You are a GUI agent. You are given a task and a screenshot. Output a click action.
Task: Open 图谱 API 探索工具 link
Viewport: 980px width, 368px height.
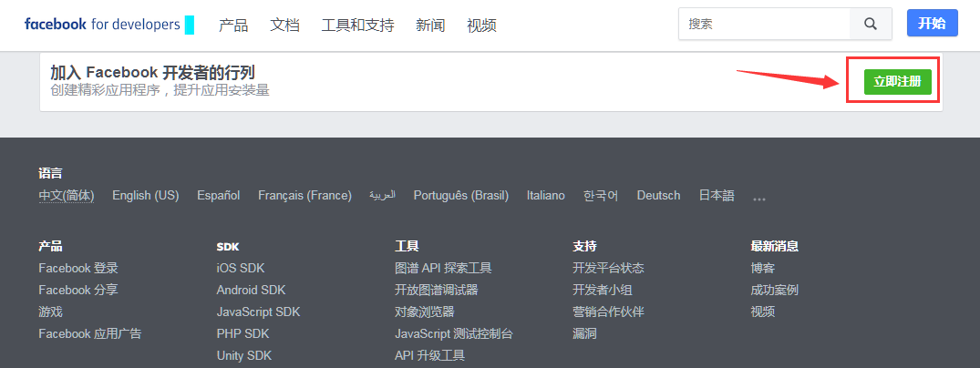point(443,268)
